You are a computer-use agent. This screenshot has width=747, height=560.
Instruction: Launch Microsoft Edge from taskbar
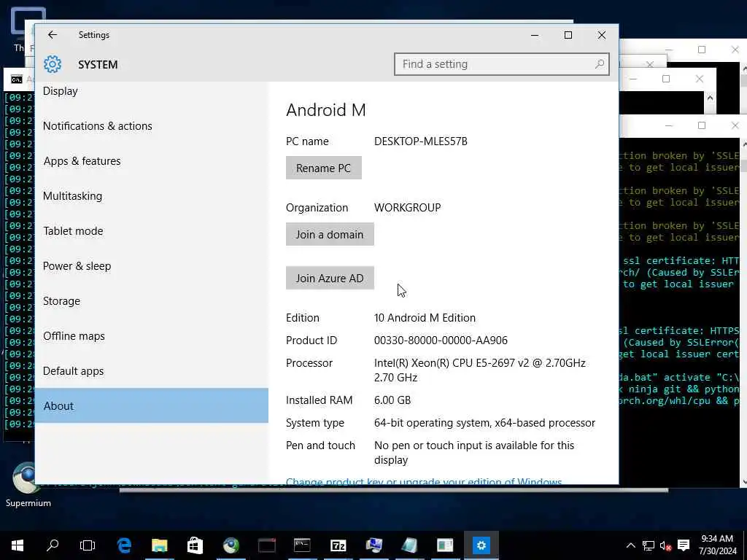pyautogui.click(x=124, y=545)
